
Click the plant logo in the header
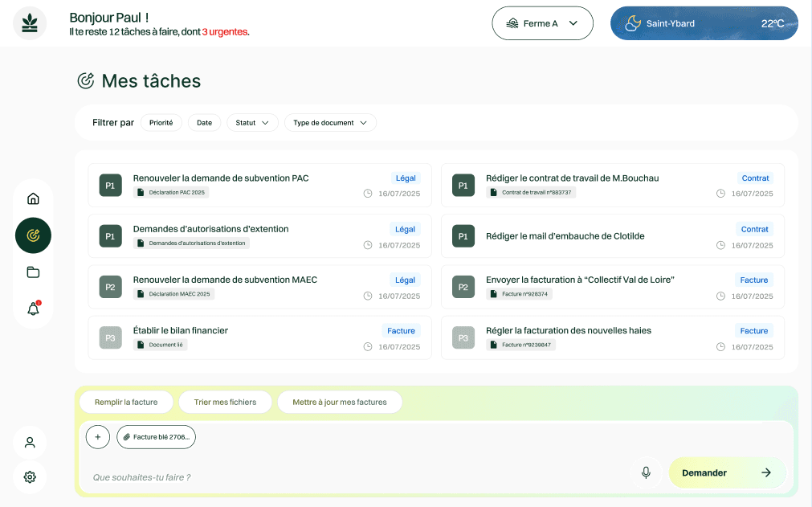[30, 23]
